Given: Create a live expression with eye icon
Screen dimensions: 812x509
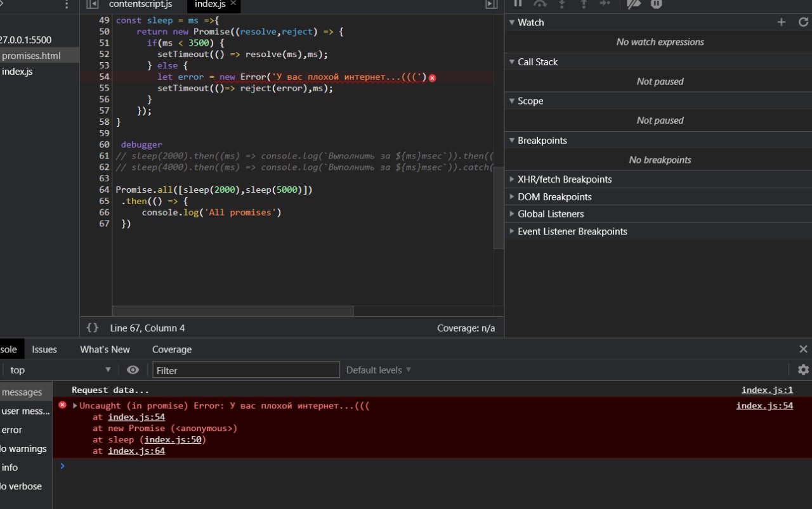Looking at the screenshot, I should point(133,370).
